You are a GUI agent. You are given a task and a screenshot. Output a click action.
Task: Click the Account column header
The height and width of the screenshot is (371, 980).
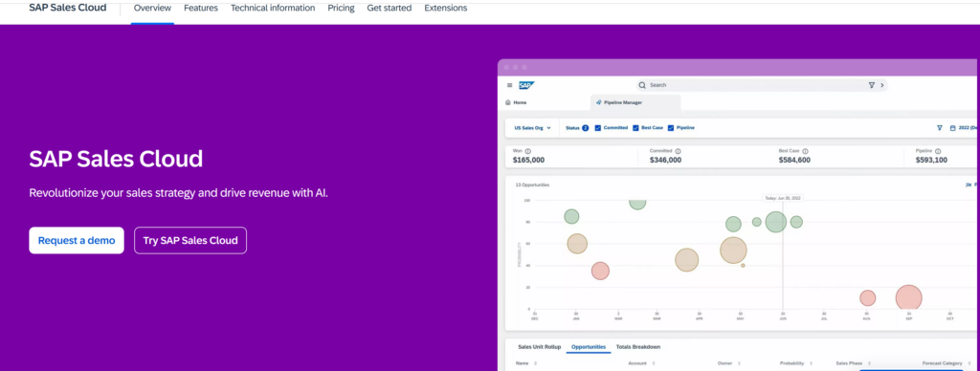(636, 363)
